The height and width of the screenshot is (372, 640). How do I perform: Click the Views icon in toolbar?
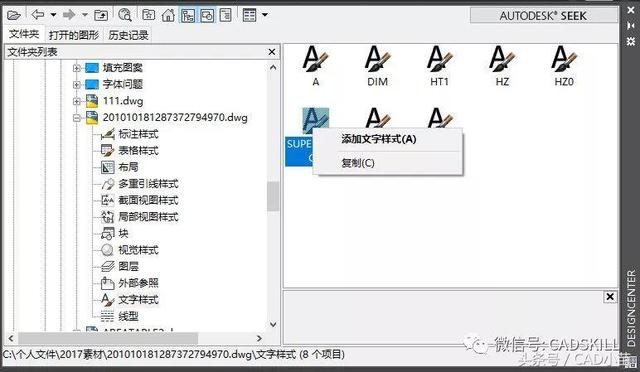pos(249,15)
